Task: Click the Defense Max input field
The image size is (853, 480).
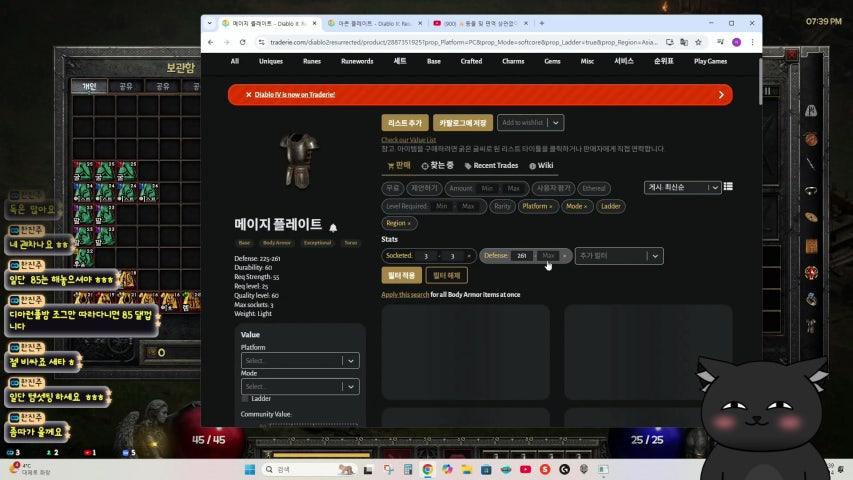Action: coord(548,256)
